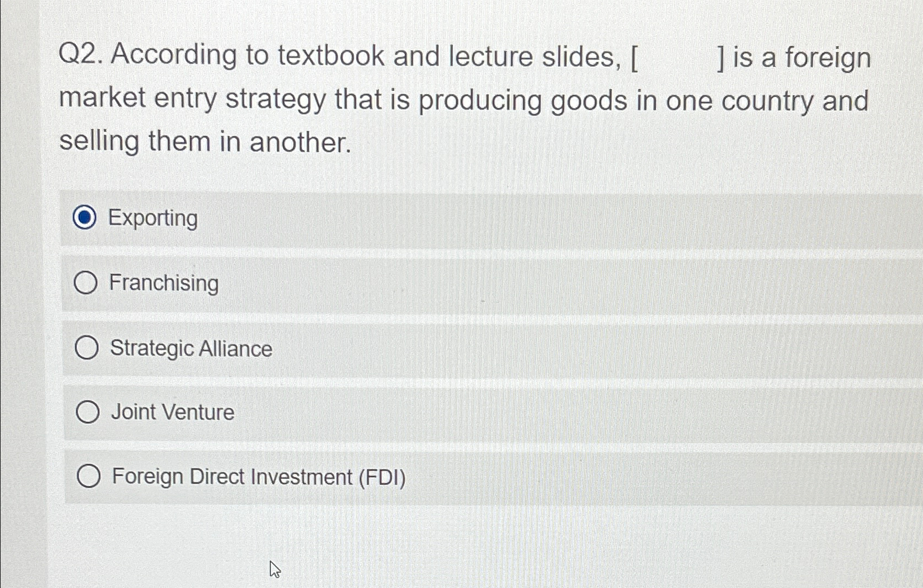Select the Strategic Alliance radio button
Screen dimensions: 923x588
click(x=88, y=347)
